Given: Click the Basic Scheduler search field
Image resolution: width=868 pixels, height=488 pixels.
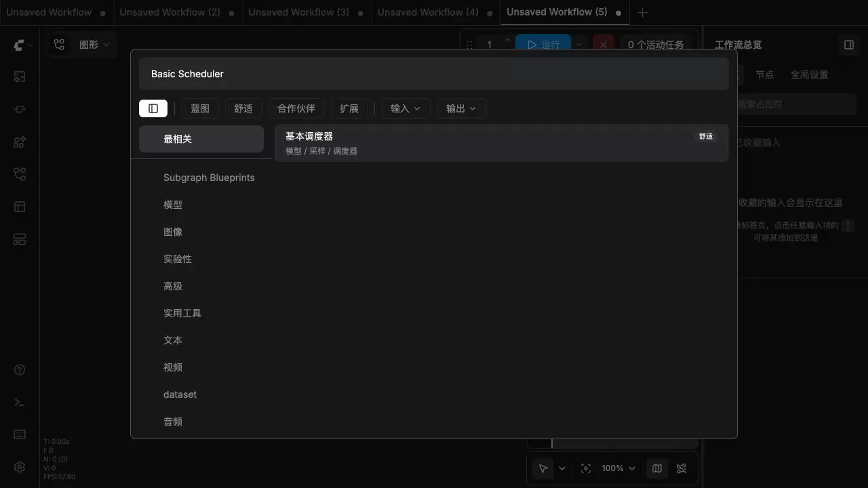Looking at the screenshot, I should click(x=434, y=74).
